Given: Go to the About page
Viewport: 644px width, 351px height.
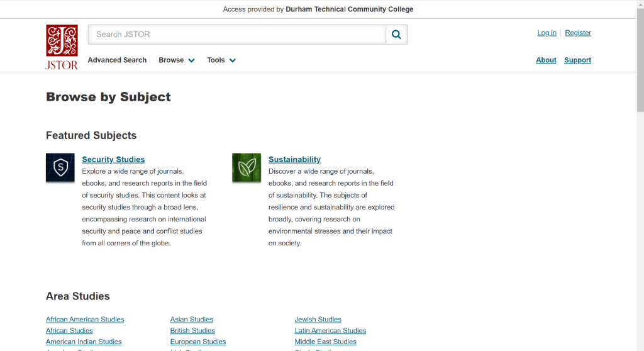Looking at the screenshot, I should 546,60.
